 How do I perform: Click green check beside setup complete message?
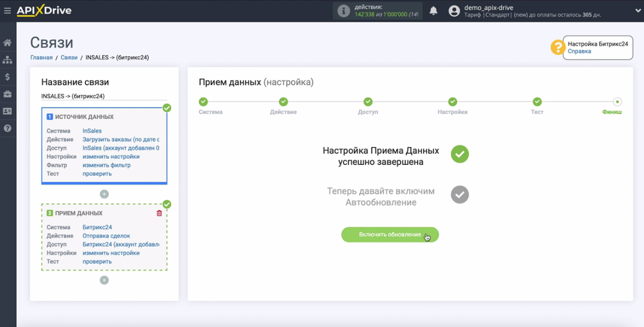coord(459,154)
